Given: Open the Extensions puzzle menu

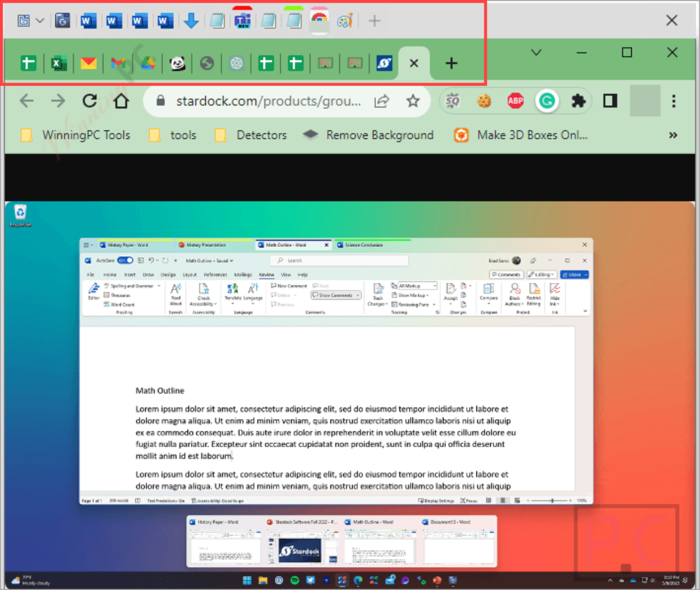Looking at the screenshot, I should [x=578, y=101].
